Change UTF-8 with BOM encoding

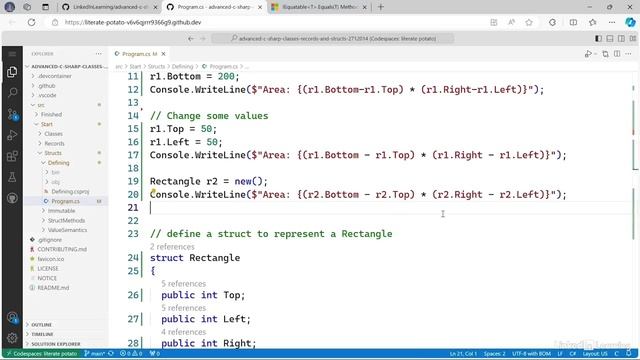coord(531,353)
